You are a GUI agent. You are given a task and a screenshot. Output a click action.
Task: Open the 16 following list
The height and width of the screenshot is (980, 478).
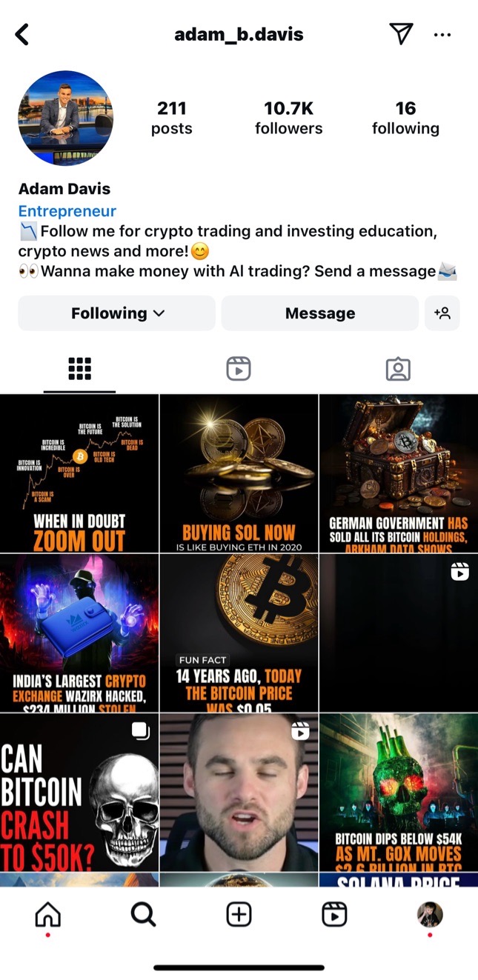(x=405, y=119)
